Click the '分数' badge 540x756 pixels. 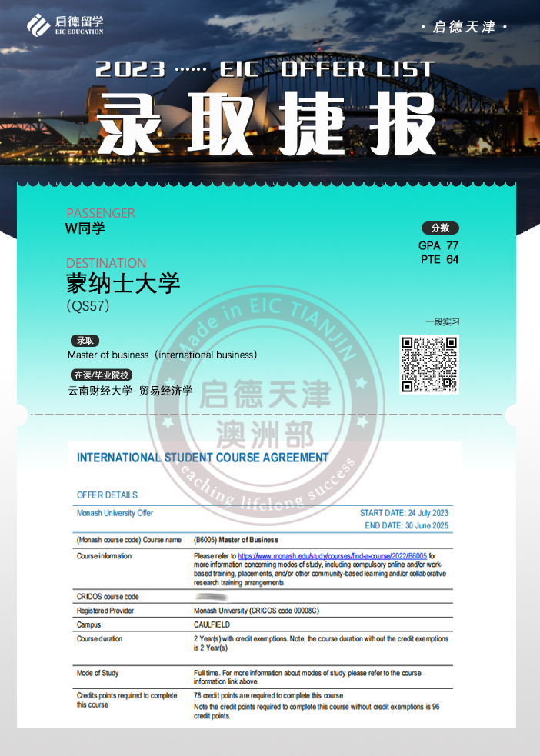coord(440,228)
